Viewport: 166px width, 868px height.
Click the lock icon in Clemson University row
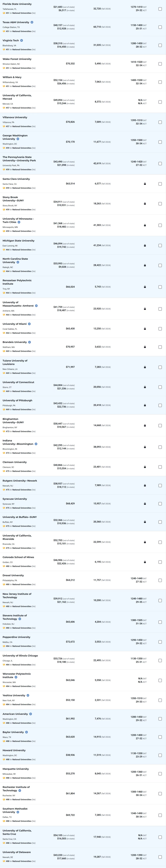click(x=145, y=467)
